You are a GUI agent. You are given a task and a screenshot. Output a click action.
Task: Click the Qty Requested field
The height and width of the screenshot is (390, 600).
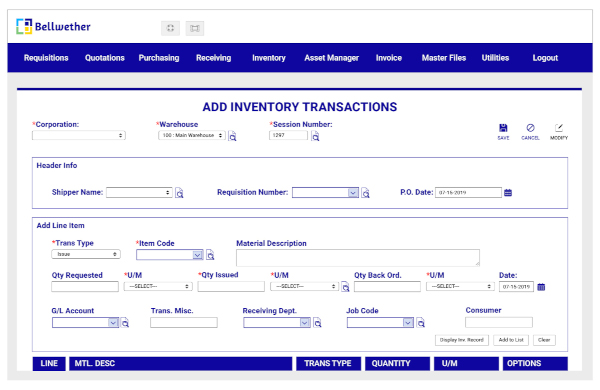(x=85, y=287)
